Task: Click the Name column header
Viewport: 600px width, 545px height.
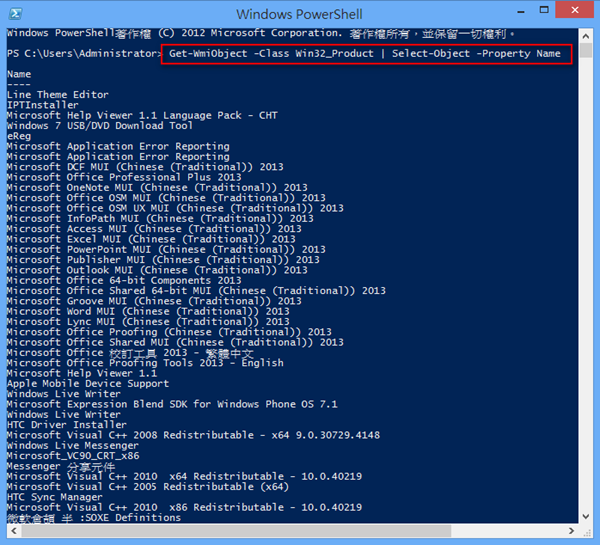Action: [x=19, y=74]
